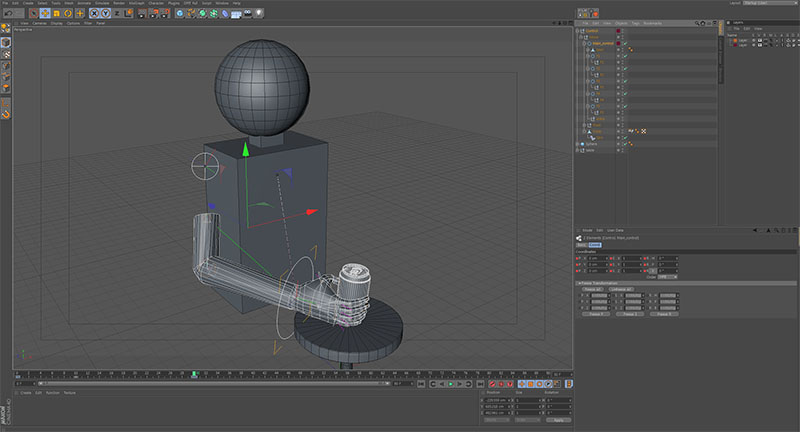Collapse the Main_control object hierarchy

click(584, 43)
